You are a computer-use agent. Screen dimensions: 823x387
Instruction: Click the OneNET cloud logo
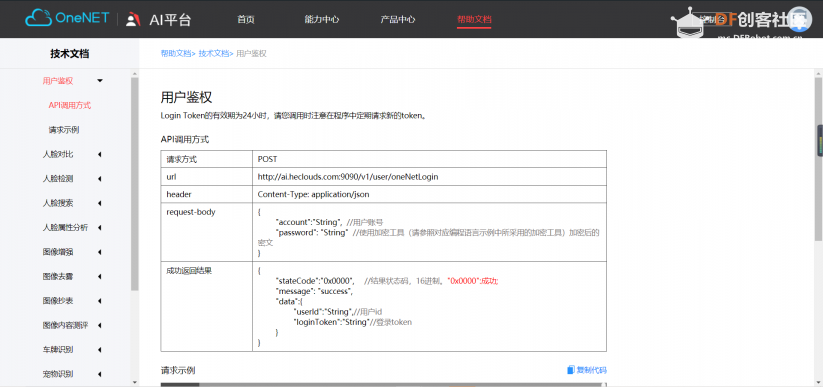point(67,18)
